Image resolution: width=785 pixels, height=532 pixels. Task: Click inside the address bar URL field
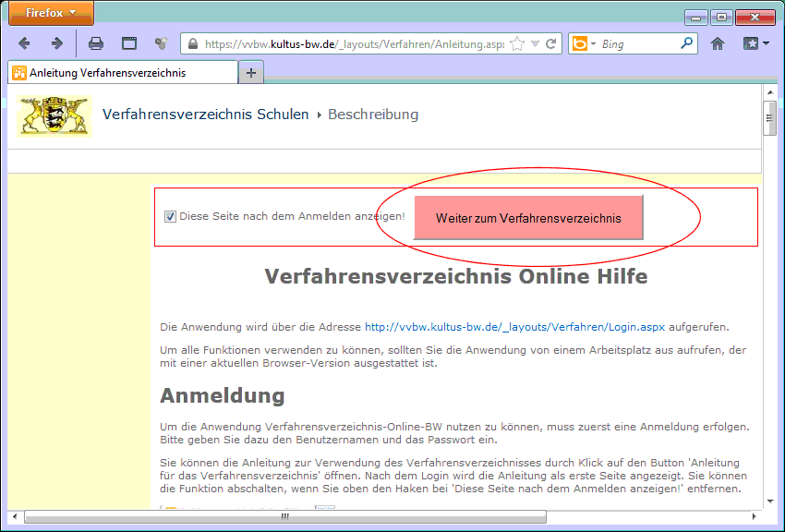point(351,43)
